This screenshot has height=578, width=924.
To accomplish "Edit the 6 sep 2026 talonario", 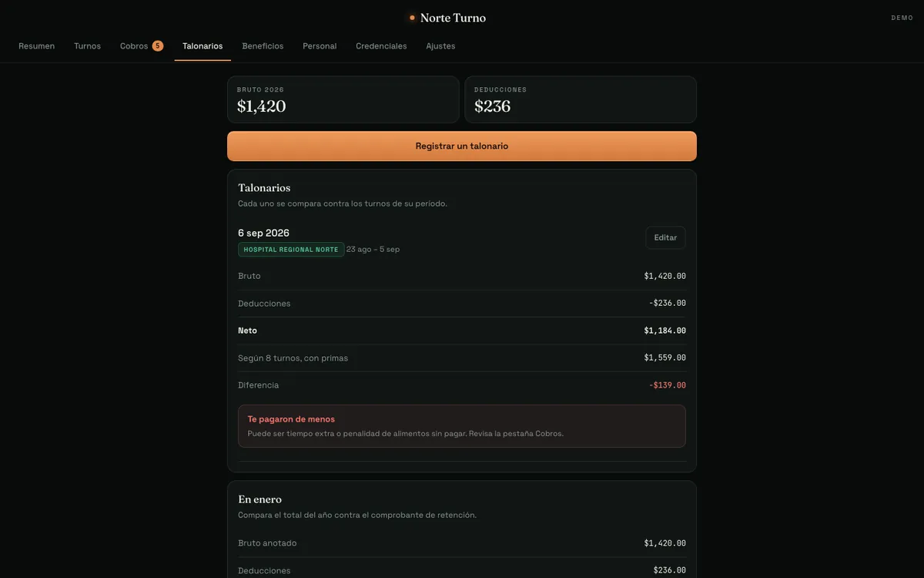I will (665, 238).
